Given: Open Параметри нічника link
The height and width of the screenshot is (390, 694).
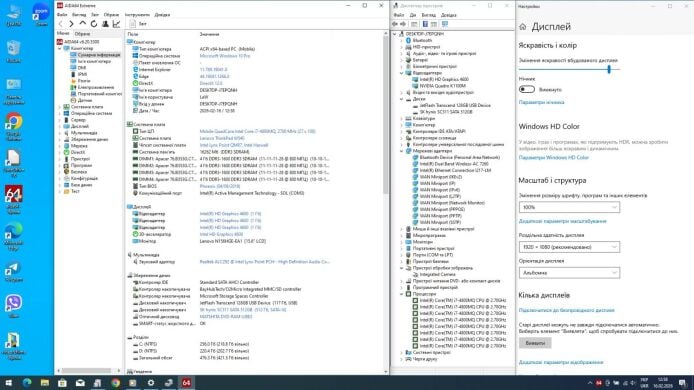Looking at the screenshot, I should tap(541, 102).
